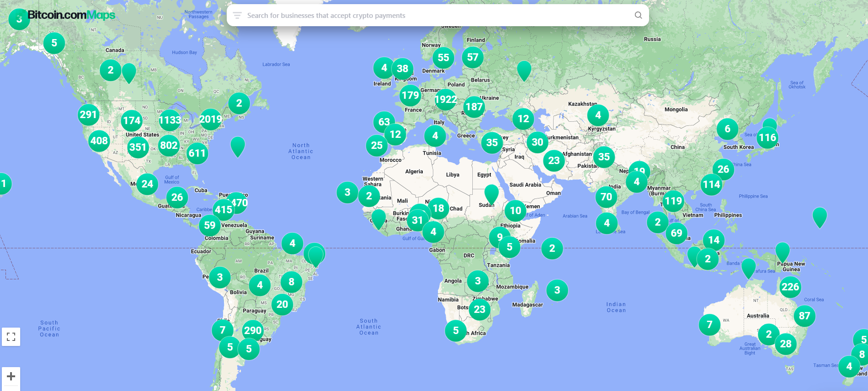Zoom in with the plus button

click(x=11, y=376)
